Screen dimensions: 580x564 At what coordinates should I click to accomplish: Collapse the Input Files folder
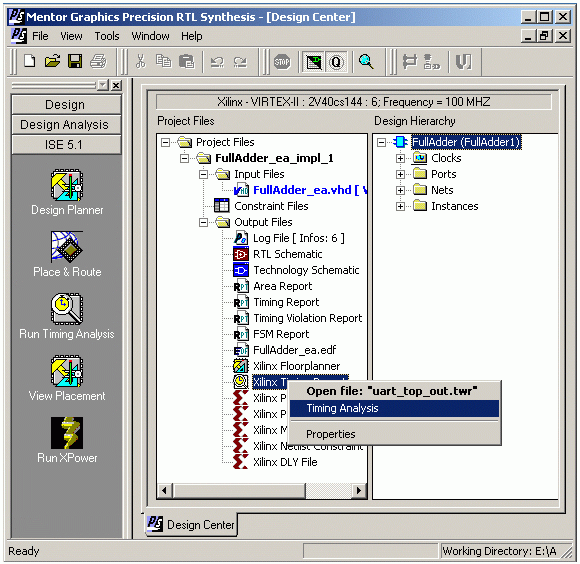203,174
